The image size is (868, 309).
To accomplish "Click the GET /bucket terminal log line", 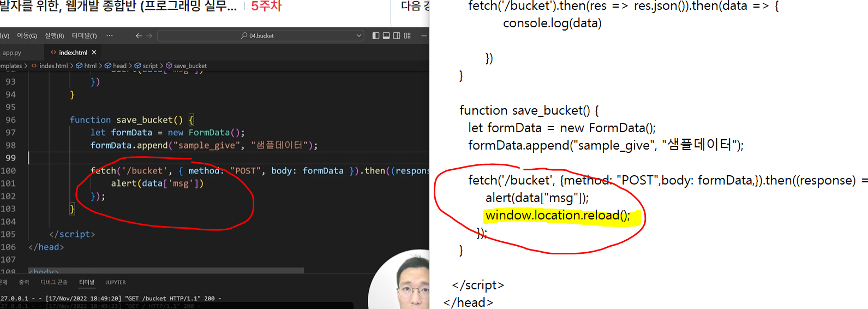I will click(x=111, y=299).
